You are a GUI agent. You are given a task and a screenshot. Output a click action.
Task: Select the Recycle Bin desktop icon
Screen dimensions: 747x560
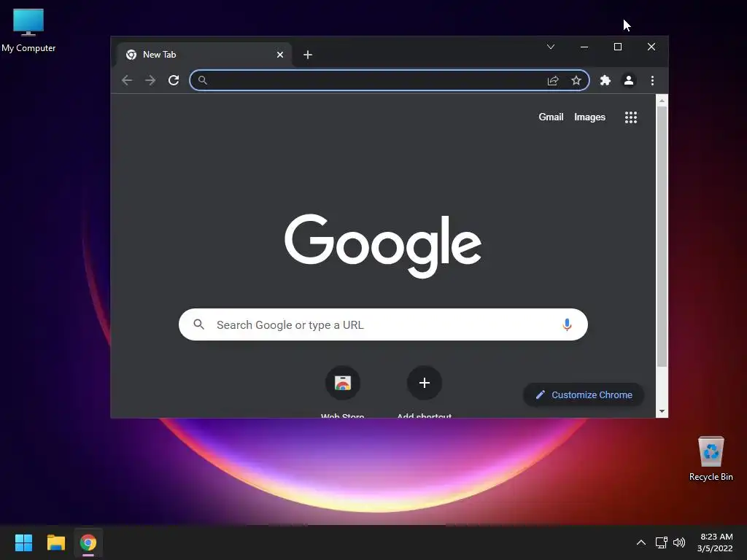[x=711, y=459]
